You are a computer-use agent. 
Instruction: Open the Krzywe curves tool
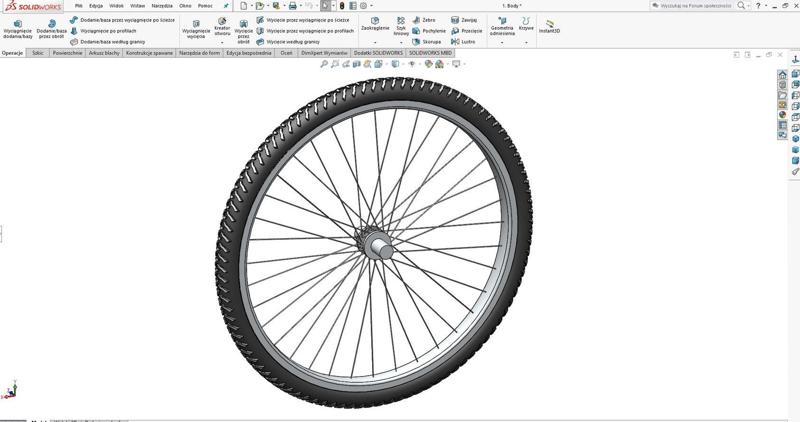[x=526, y=24]
